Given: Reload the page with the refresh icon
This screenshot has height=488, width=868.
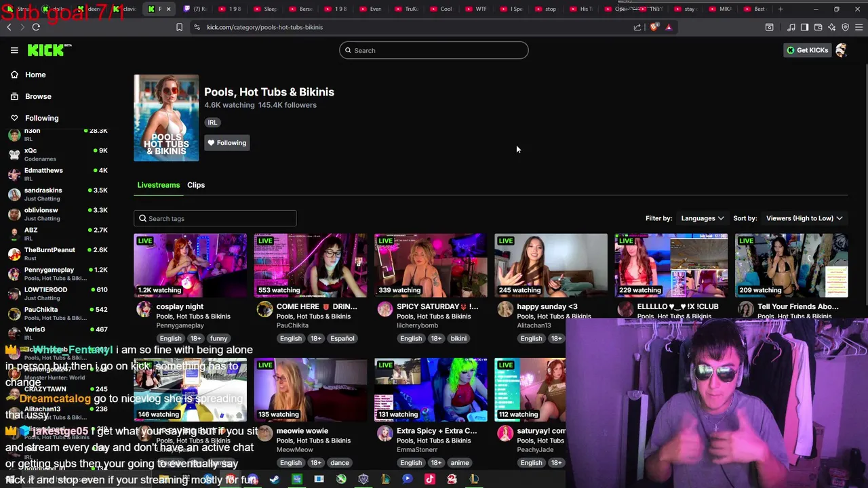Looking at the screenshot, I should (x=36, y=27).
